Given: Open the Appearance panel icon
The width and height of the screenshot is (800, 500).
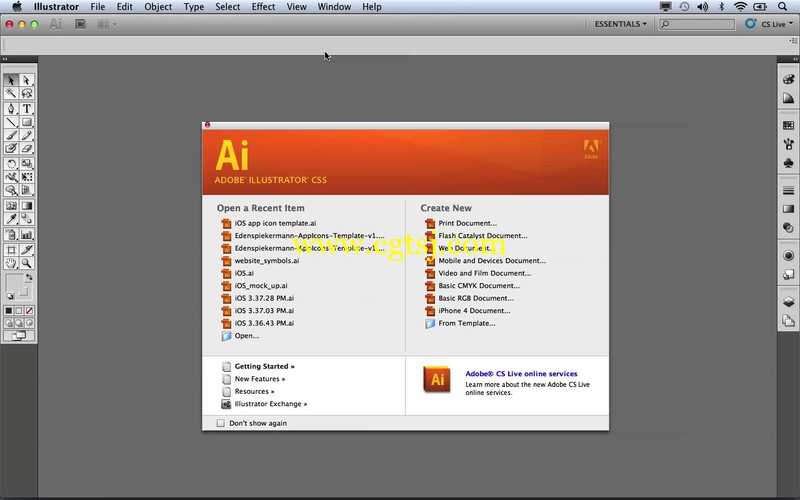Looking at the screenshot, I should coord(788,256).
